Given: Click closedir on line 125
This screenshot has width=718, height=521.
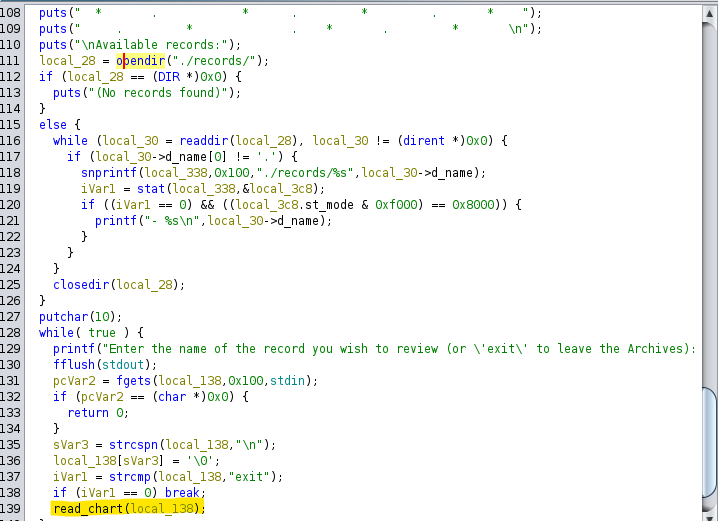Looking at the screenshot, I should [81, 285].
